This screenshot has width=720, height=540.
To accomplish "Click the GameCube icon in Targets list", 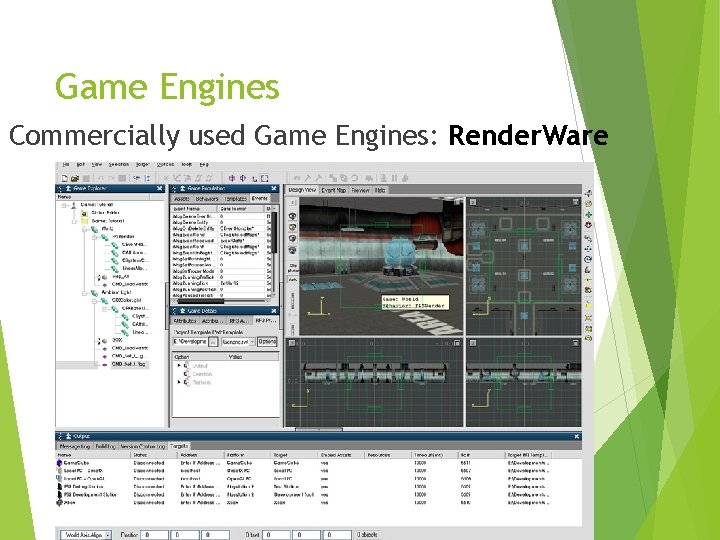I will (59, 463).
